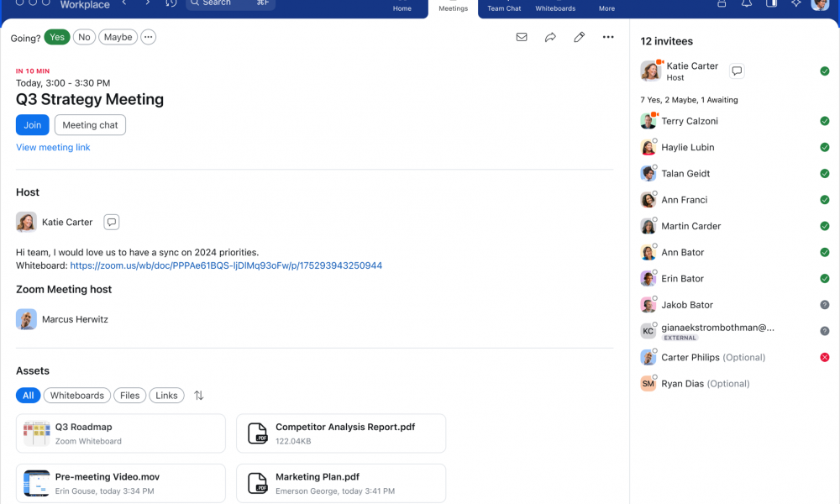The height and width of the screenshot is (504, 840).
Task: Click the history clock icon in top bar
Action: 171,3
